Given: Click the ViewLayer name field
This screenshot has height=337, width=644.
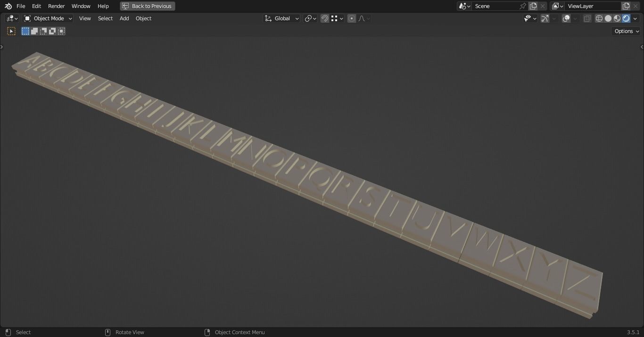Looking at the screenshot, I should pos(593,6).
